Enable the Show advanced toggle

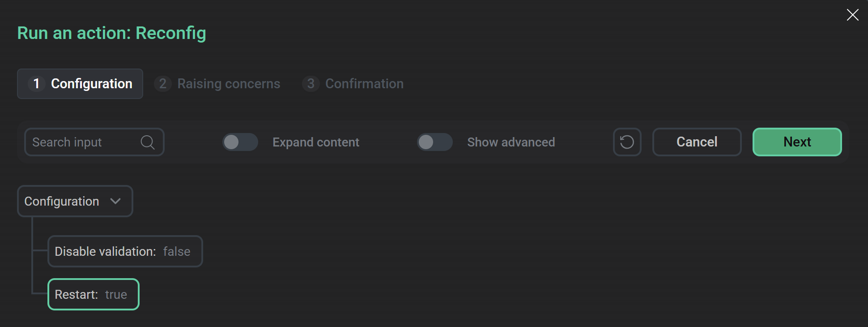[434, 142]
